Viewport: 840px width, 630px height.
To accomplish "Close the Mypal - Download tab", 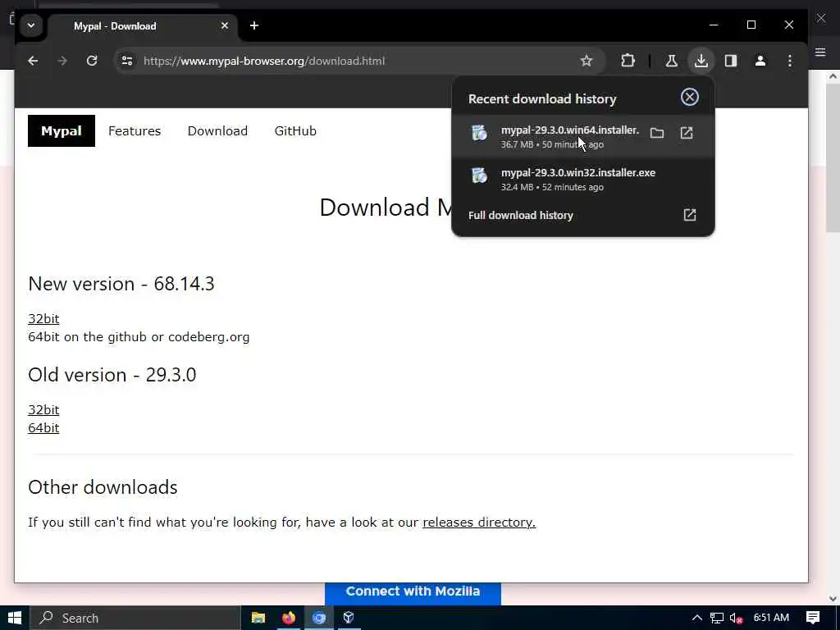I will pos(225,25).
